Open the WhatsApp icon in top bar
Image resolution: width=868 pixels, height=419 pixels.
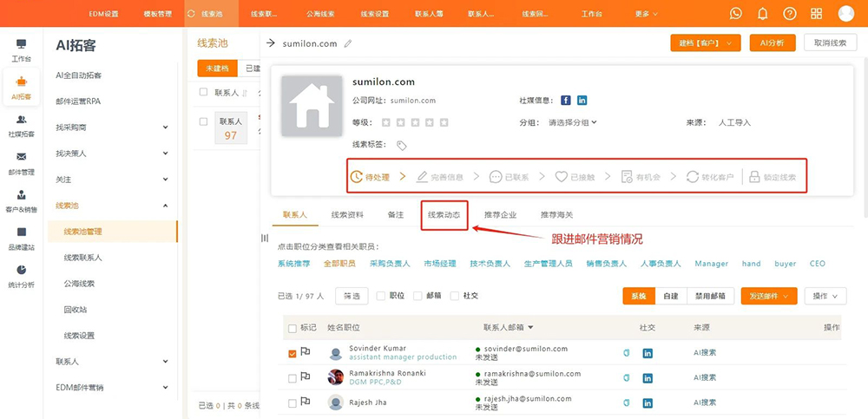735,13
